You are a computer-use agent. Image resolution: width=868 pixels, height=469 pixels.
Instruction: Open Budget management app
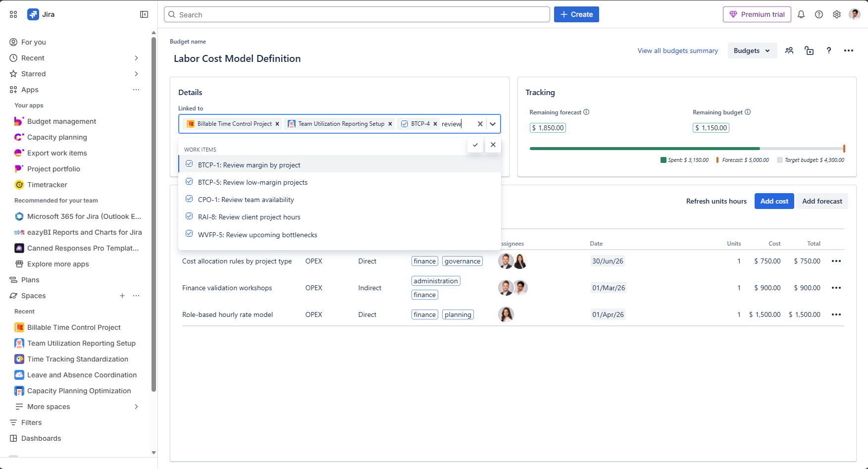pos(61,121)
